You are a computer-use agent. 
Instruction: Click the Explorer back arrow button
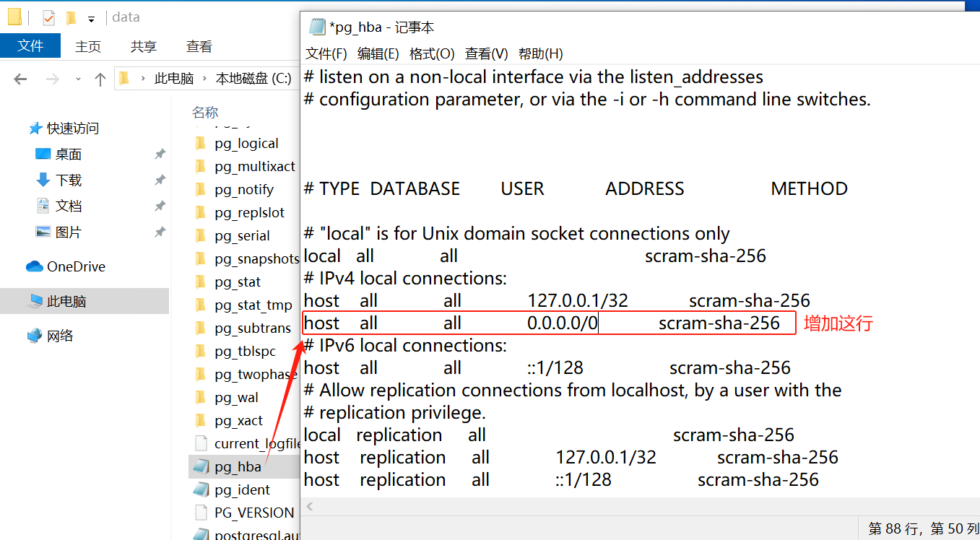(x=20, y=79)
